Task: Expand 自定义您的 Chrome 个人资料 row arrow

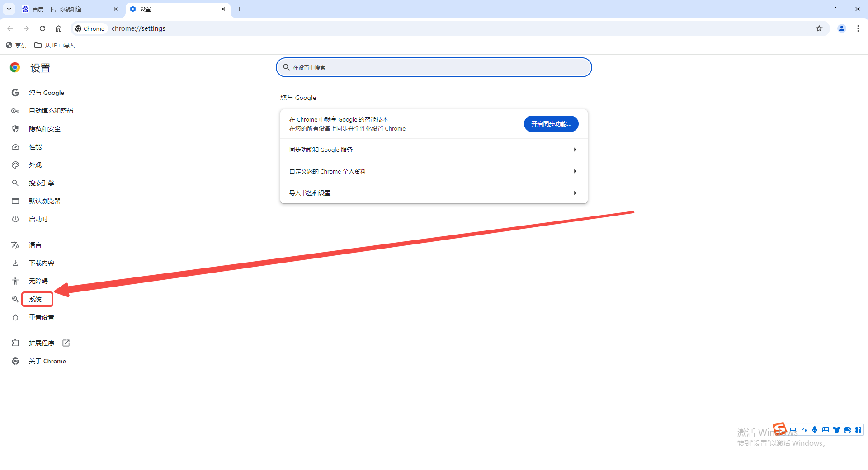Action: [x=575, y=171]
